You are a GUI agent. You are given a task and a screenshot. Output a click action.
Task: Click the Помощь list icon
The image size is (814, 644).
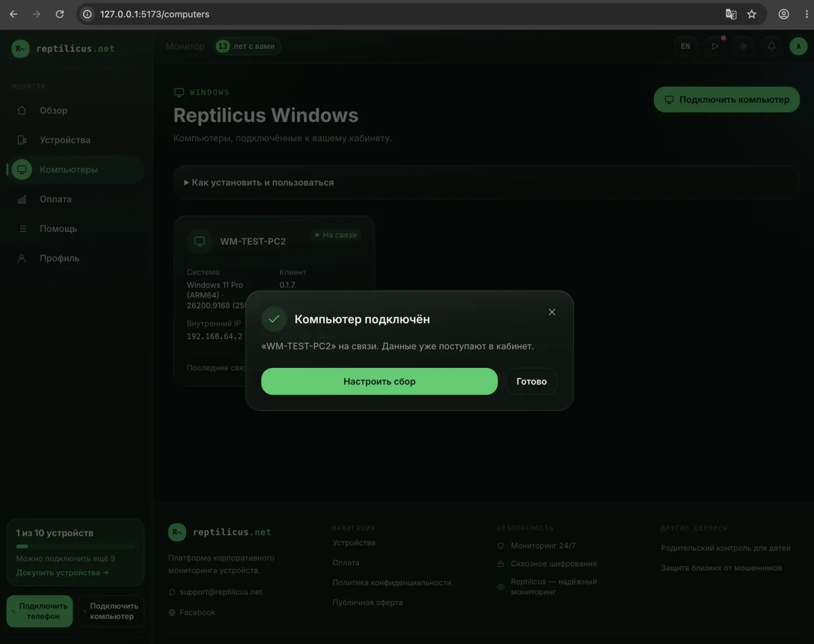click(22, 228)
